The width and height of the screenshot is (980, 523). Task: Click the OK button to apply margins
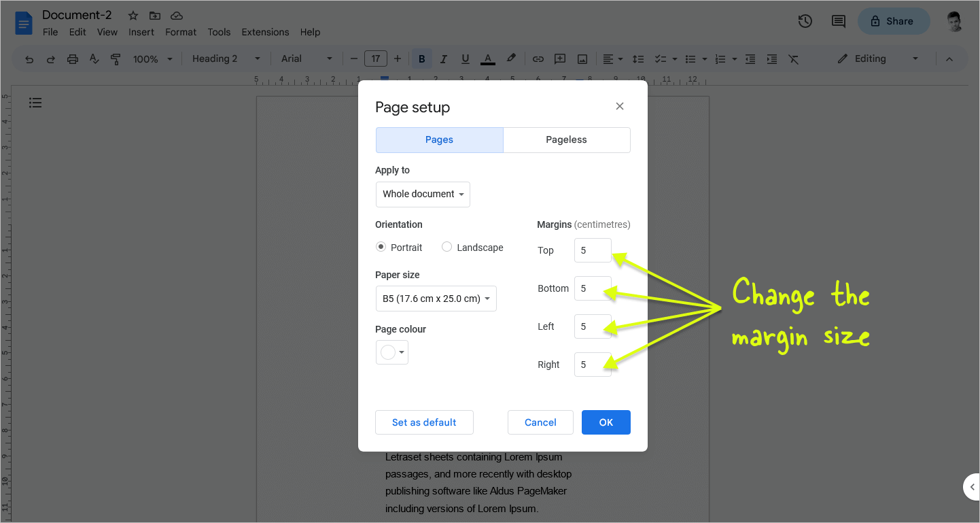[x=606, y=422]
